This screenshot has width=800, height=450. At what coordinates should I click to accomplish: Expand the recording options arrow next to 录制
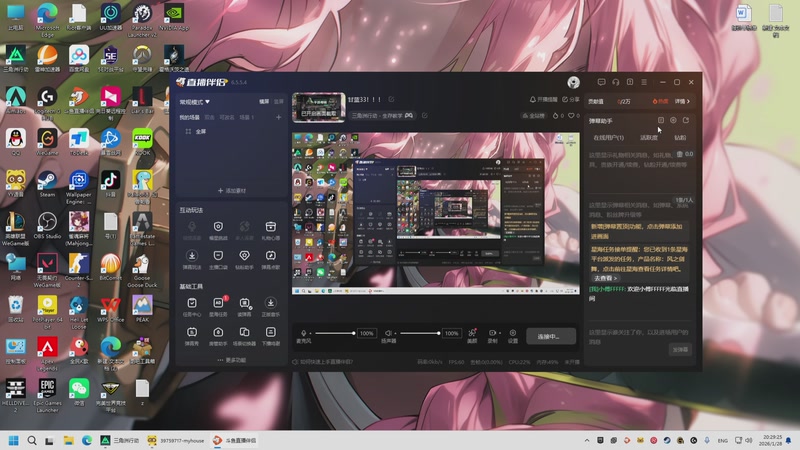coord(498,333)
